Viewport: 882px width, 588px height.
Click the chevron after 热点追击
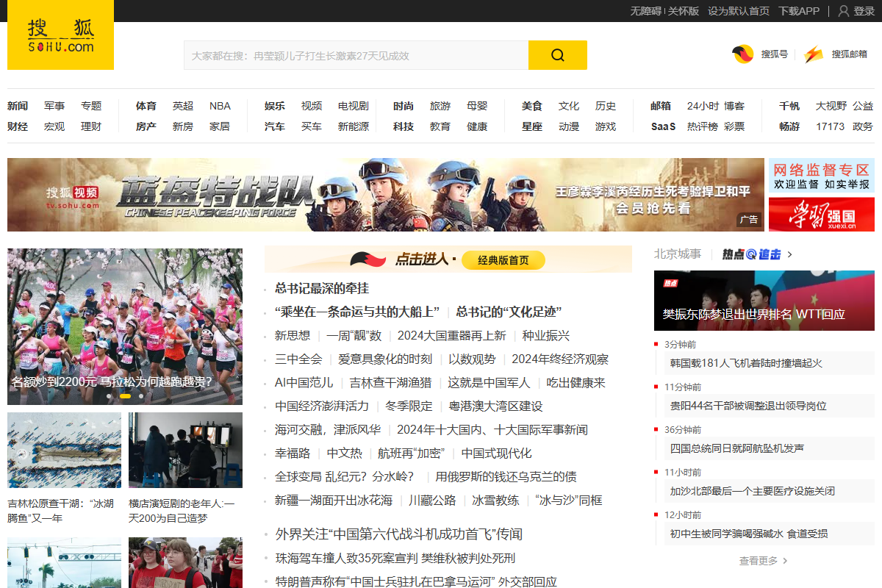coord(789,254)
